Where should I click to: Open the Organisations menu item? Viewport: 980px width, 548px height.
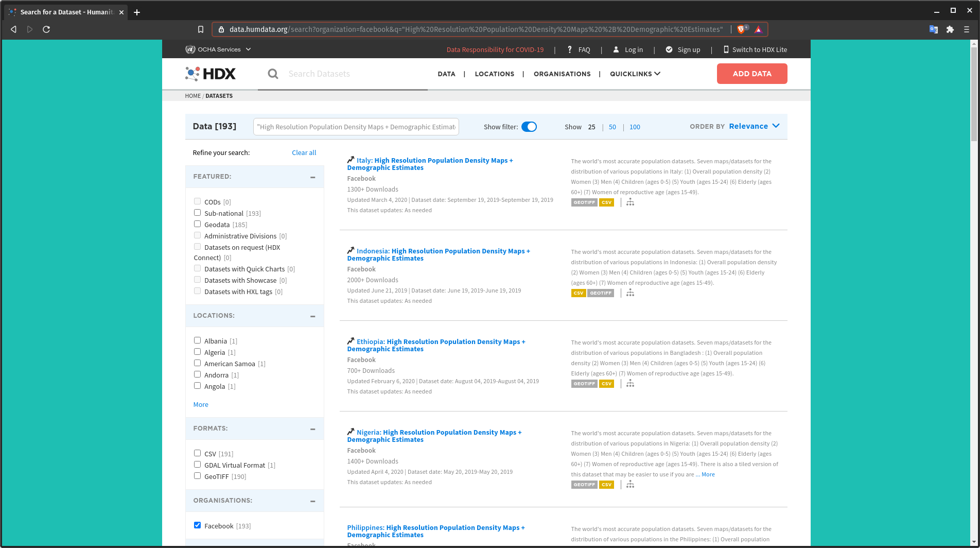pos(562,74)
